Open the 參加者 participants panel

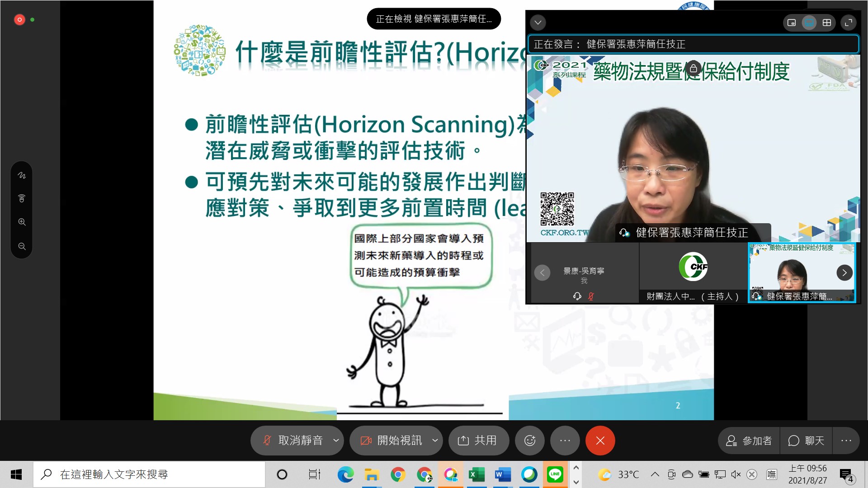tap(749, 441)
